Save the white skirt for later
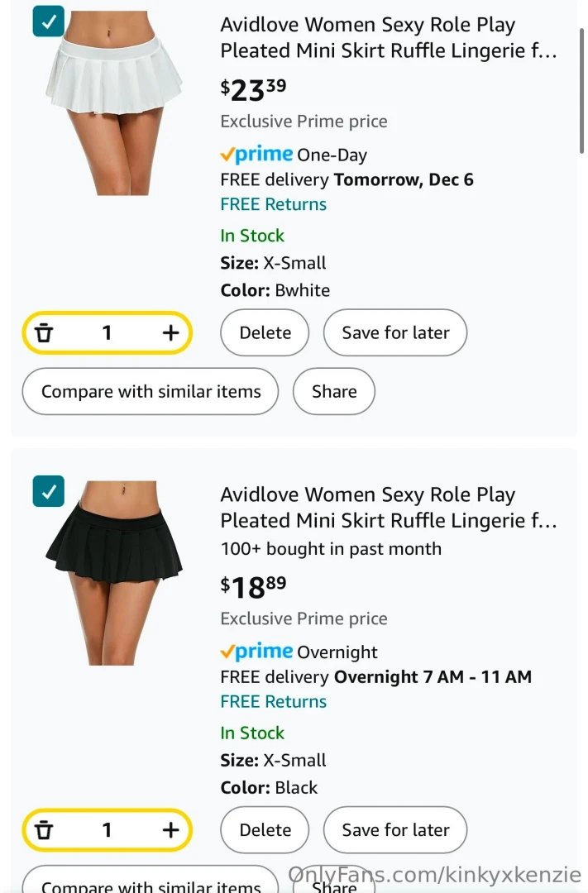 (394, 332)
